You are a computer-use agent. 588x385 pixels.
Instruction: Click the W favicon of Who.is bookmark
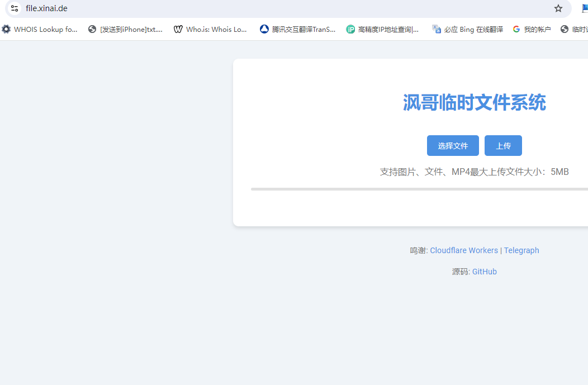[178, 29]
